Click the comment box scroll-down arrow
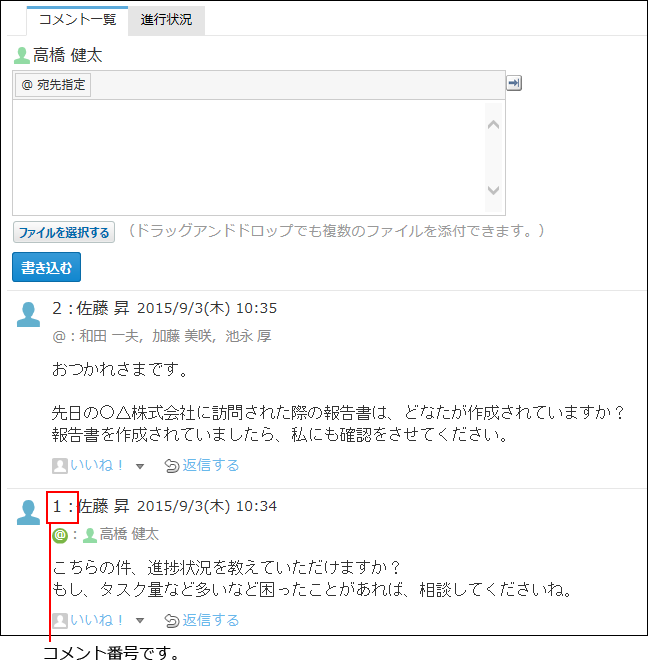 click(x=493, y=190)
